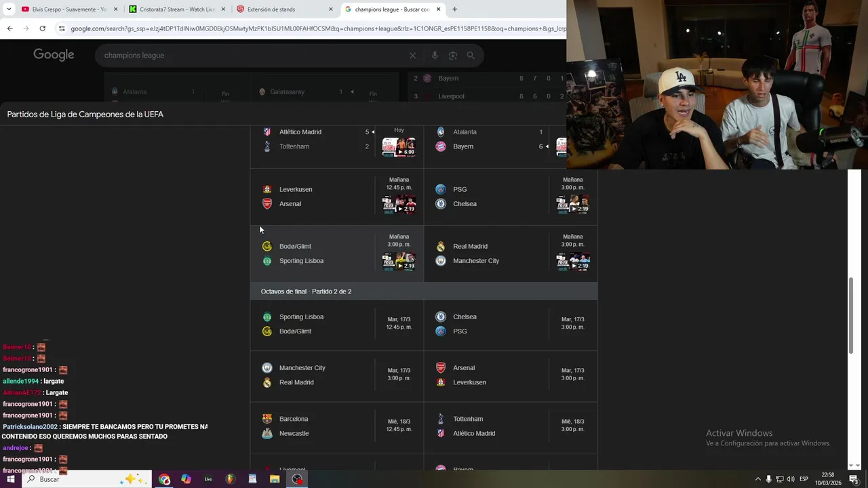Focus the google.com URL address bar
The width and height of the screenshot is (868, 488).
tap(317, 28)
